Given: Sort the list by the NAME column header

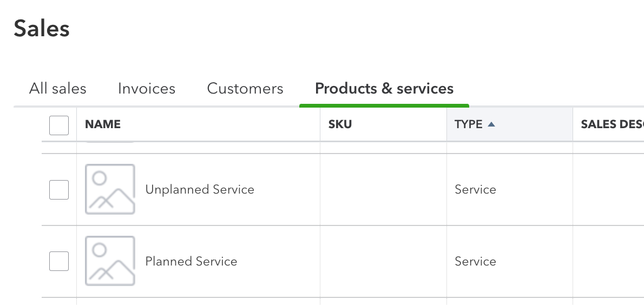Looking at the screenshot, I should click(103, 124).
